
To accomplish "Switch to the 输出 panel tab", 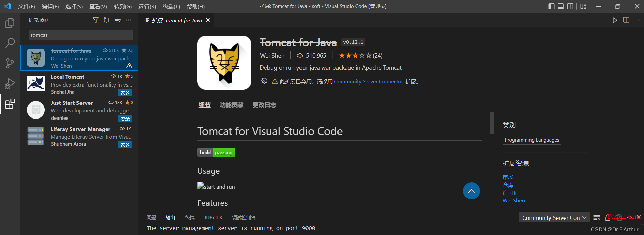I will (x=170, y=217).
